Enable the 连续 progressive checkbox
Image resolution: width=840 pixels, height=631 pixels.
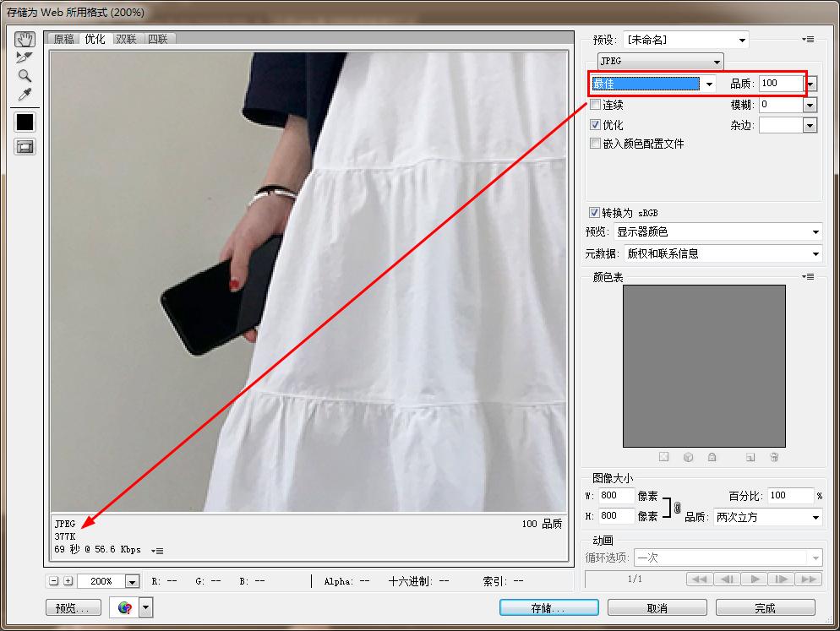point(595,105)
